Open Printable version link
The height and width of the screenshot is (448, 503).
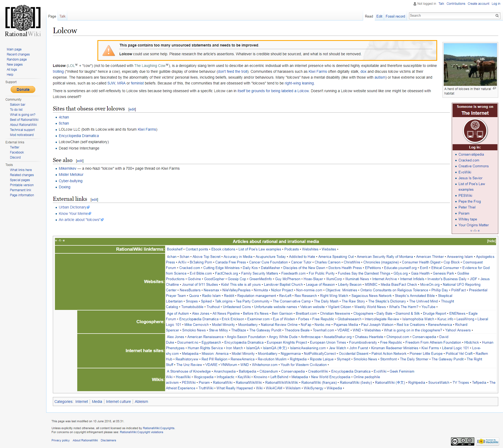(x=22, y=185)
